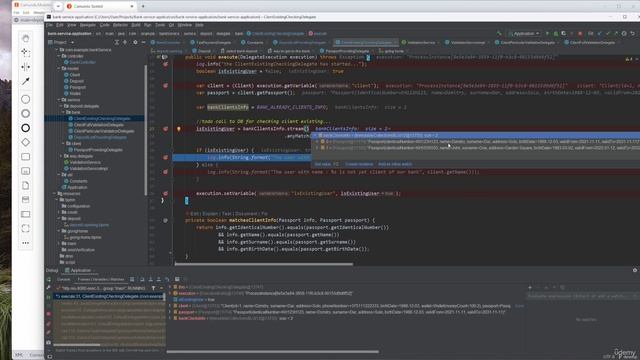Add a data object reference from palette
Screen dimensions: 640x360
(26, 185)
